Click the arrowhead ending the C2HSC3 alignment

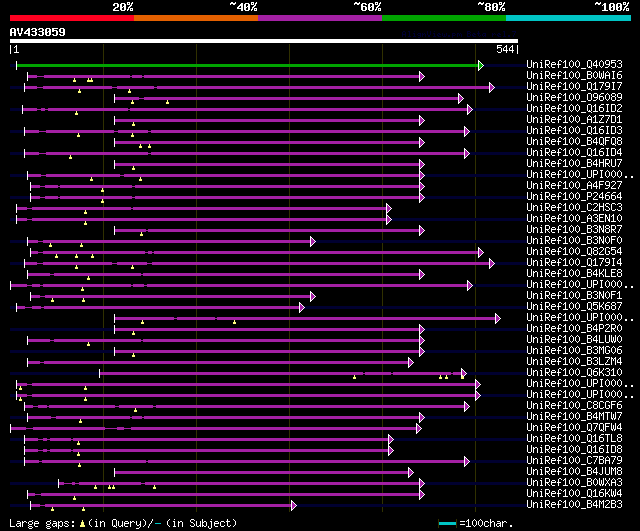coord(389,209)
